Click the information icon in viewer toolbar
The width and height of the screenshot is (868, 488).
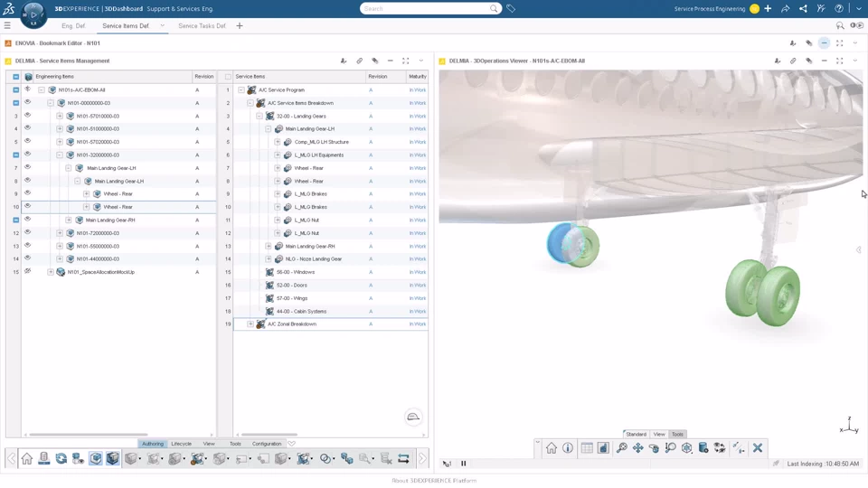coord(568,448)
